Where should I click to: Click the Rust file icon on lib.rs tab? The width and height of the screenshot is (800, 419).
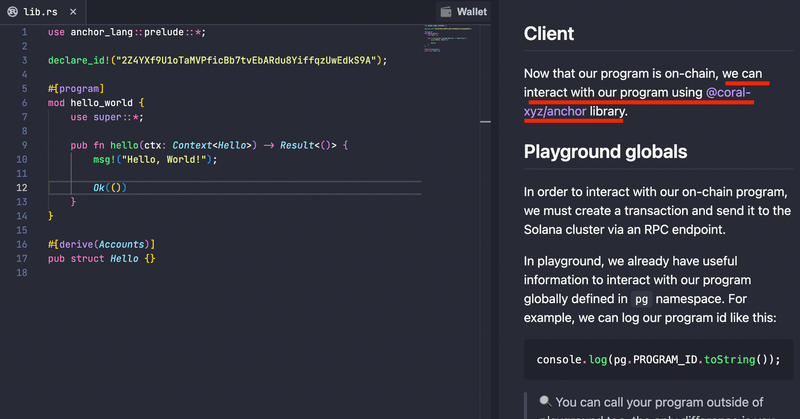pyautogui.click(x=12, y=12)
